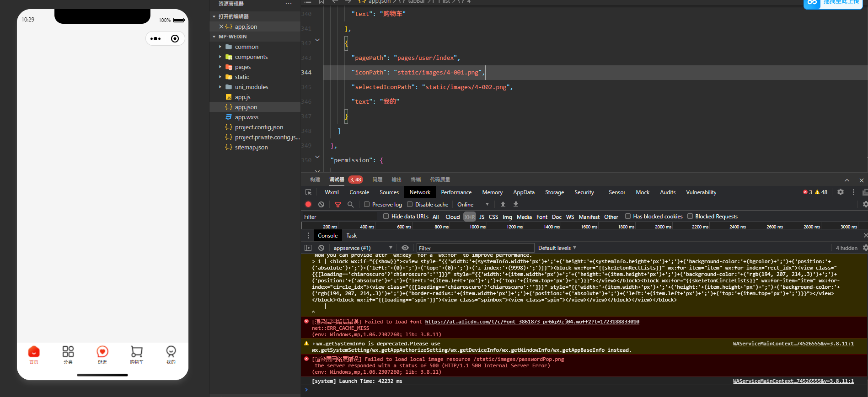Click the console Filter input field
Image resolution: width=868 pixels, height=397 pixels.
coord(475,248)
